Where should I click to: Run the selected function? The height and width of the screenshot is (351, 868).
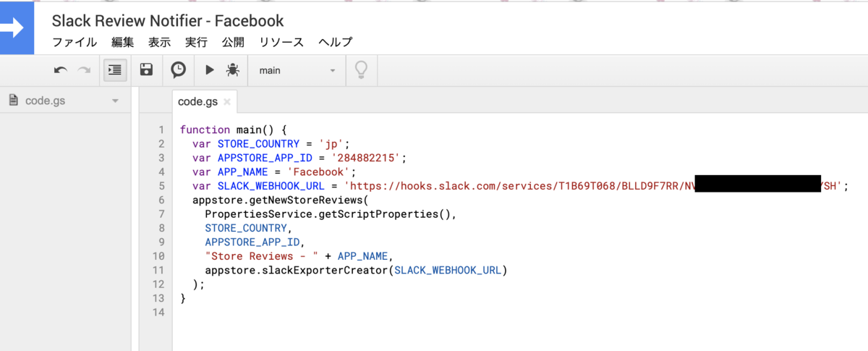point(210,70)
